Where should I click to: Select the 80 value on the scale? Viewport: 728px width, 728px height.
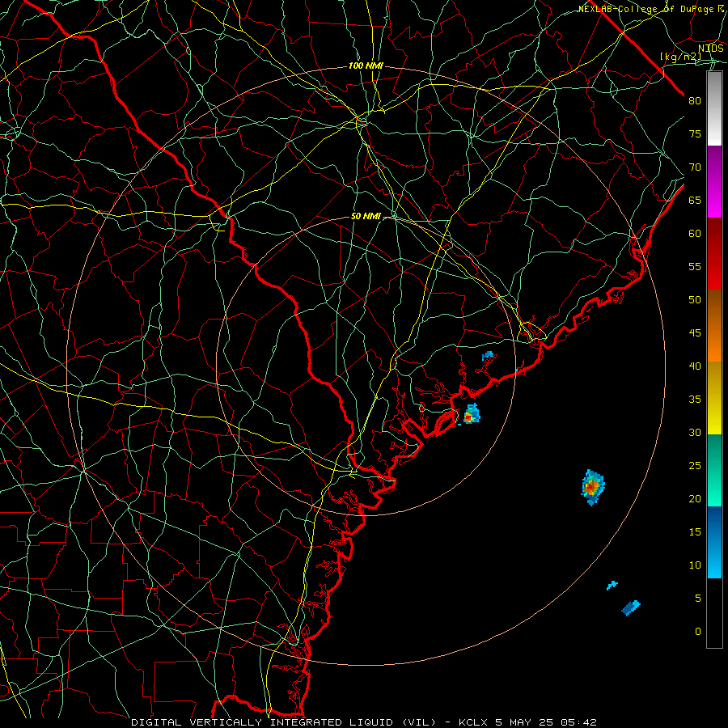pos(695,101)
